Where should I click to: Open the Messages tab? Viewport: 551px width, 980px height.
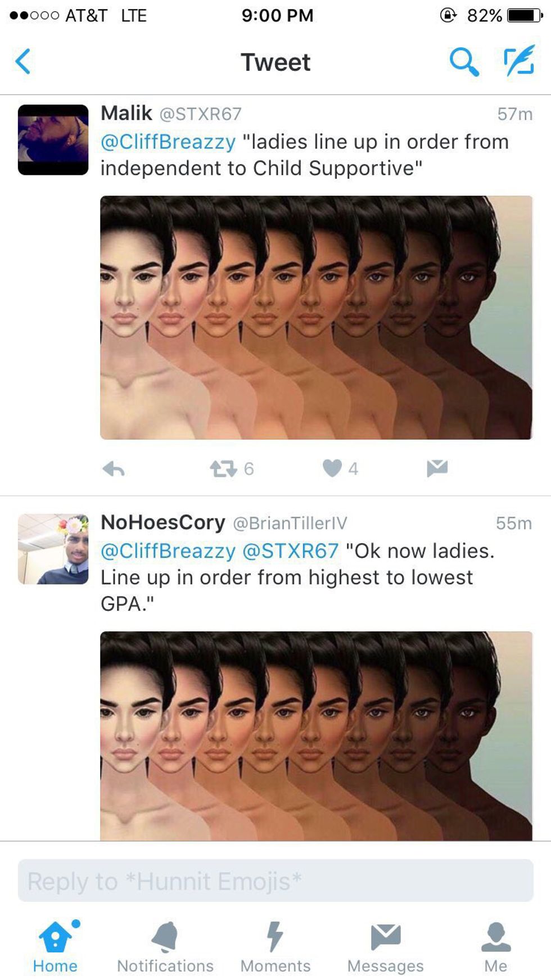pyautogui.click(x=386, y=947)
